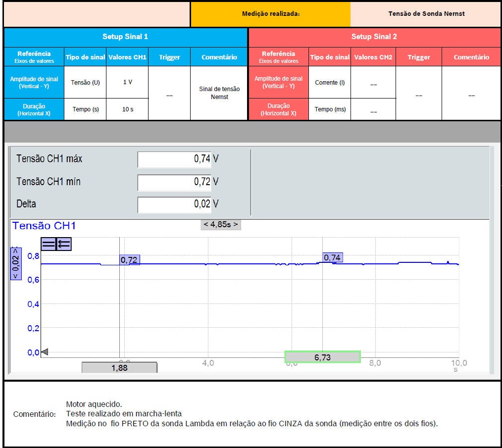The height and width of the screenshot is (448, 502).
Task: Click the 10 s duration value cell
Action: coord(127,109)
